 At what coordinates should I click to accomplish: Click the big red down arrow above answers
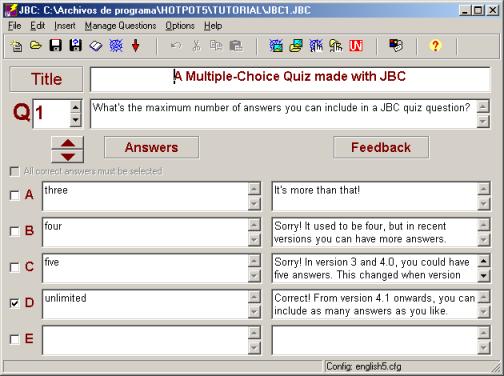(68, 157)
